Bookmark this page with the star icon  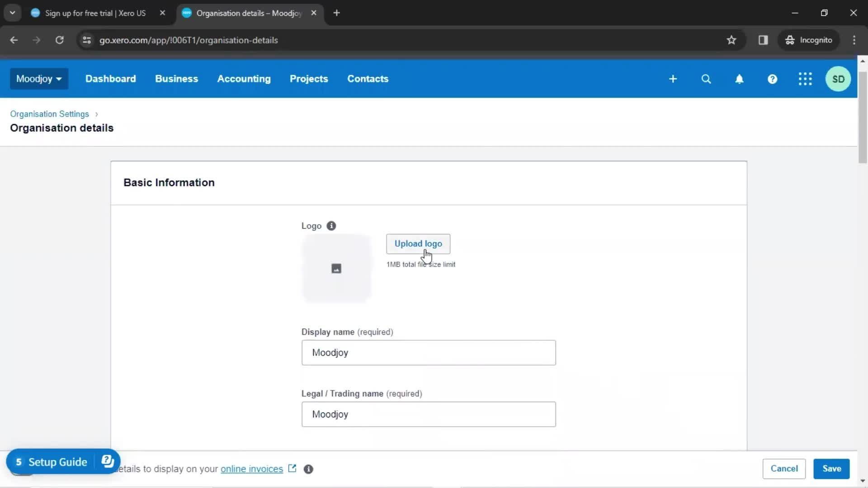pos(731,40)
